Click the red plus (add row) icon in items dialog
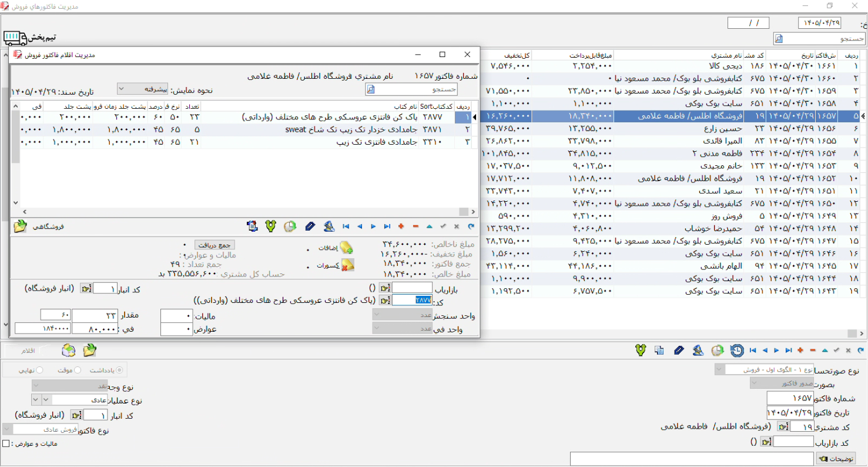Image resolution: width=868 pixels, height=467 pixels. 401,226
